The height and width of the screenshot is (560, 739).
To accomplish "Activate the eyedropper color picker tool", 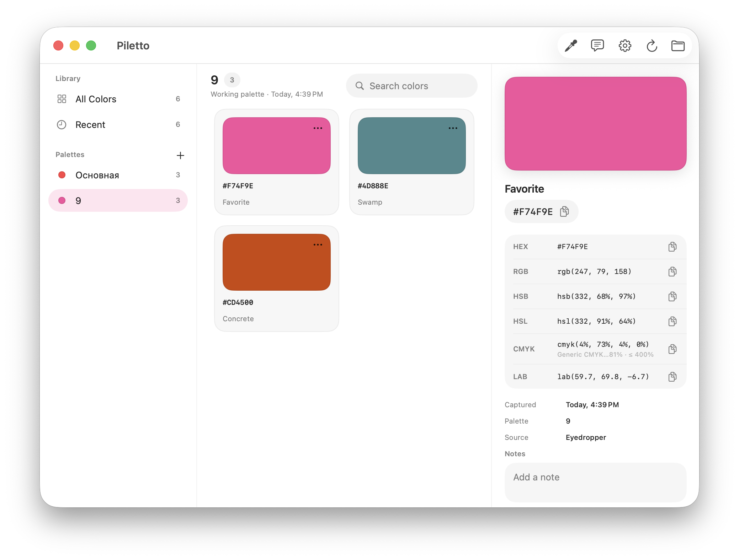I will pos(571,46).
